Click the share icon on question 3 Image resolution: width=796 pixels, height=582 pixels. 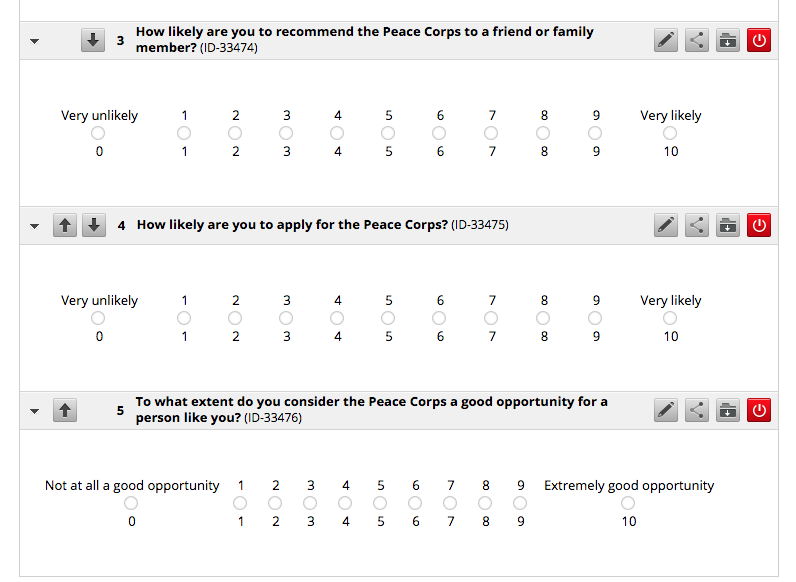697,41
